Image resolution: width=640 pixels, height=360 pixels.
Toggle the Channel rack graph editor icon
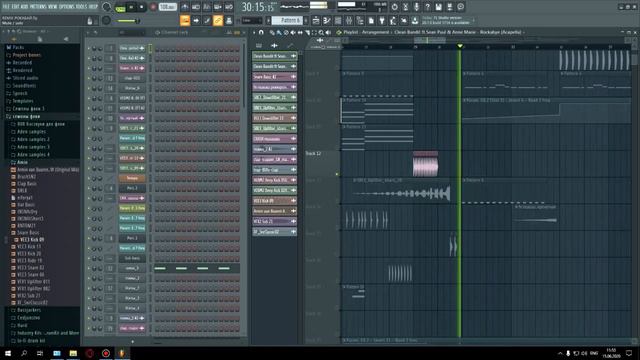coord(229,32)
